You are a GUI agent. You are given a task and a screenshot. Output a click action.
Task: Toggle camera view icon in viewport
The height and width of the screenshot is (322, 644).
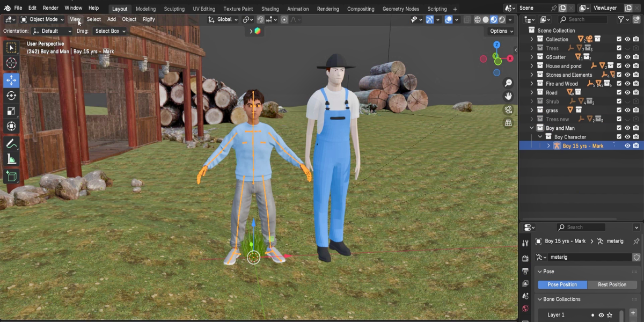508,109
